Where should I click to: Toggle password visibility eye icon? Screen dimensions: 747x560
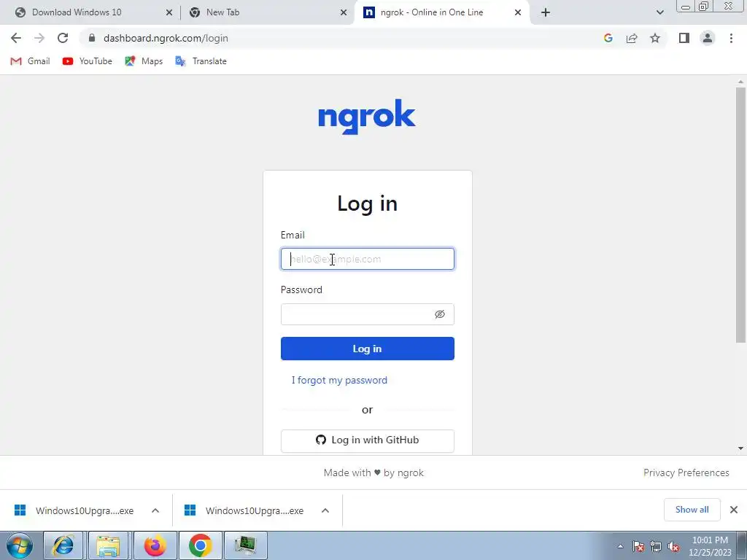[440, 314]
